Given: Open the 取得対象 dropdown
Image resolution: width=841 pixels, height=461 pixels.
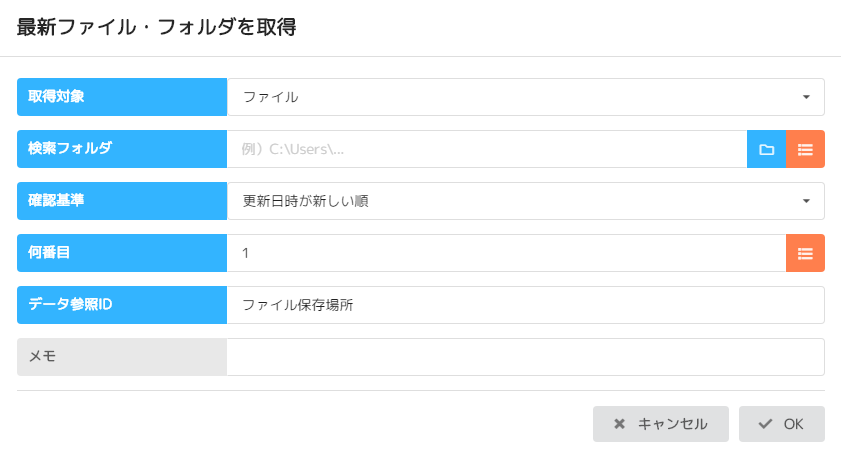Looking at the screenshot, I should [x=525, y=97].
